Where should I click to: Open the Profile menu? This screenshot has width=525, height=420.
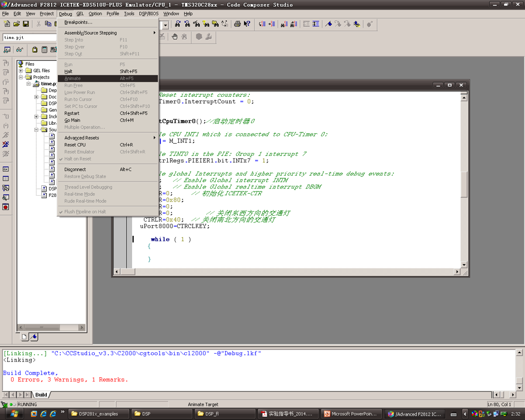[x=113, y=14]
